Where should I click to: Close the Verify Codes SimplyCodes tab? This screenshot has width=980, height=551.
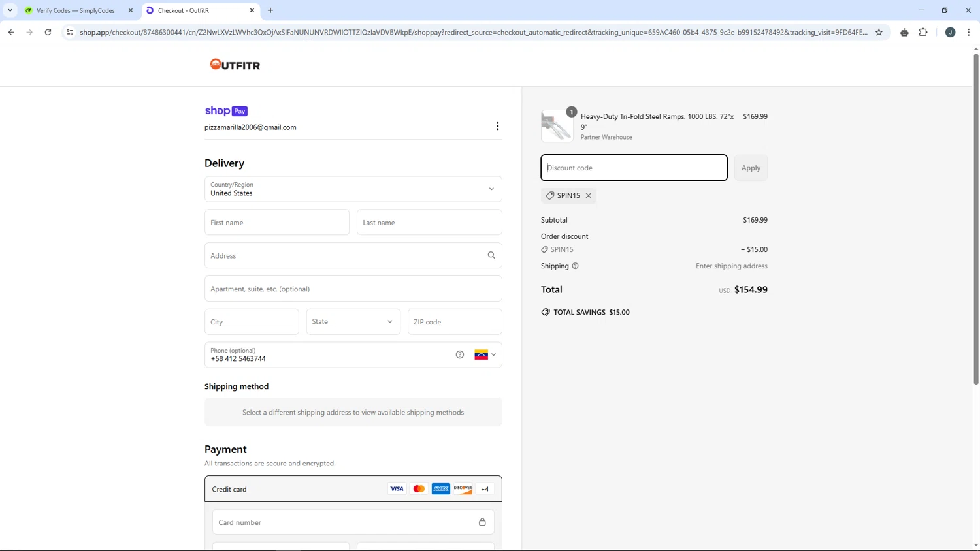(x=131, y=10)
